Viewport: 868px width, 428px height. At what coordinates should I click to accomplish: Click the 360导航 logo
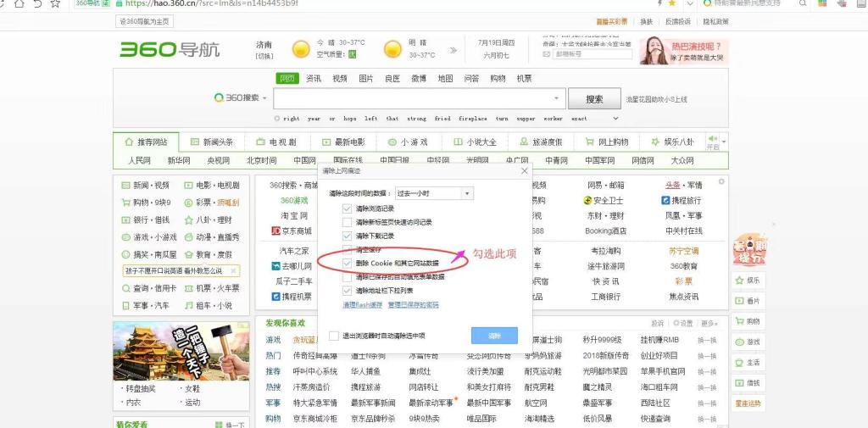170,49
